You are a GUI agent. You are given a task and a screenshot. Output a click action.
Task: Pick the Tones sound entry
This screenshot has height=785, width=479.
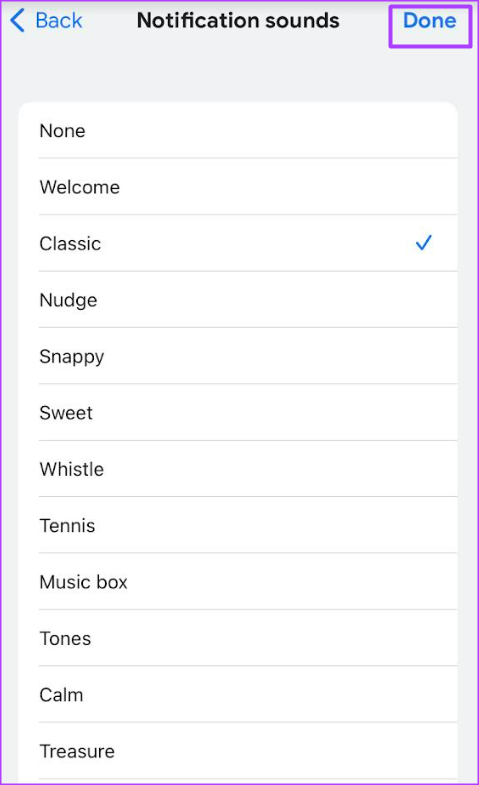coord(238,638)
